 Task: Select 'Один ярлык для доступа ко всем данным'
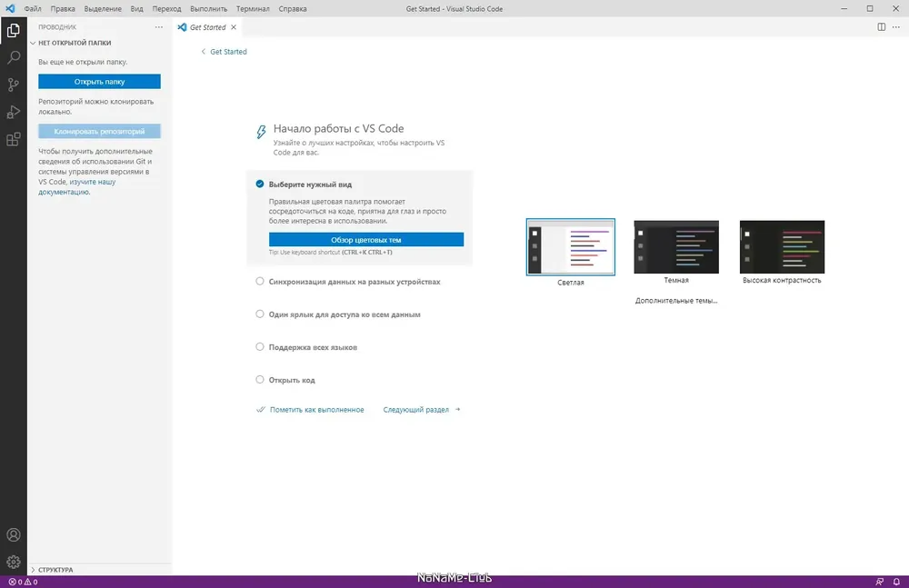coord(345,314)
